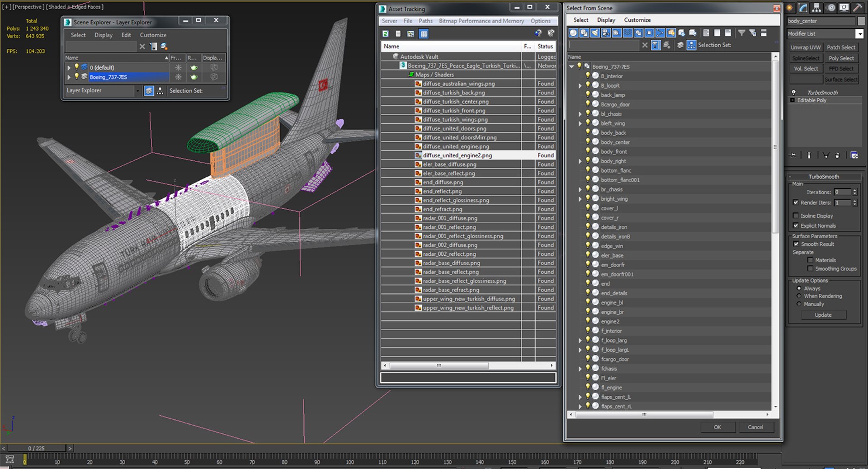The width and height of the screenshot is (868, 469).
Task: Click the Poly Select modifier button
Action: click(841, 58)
